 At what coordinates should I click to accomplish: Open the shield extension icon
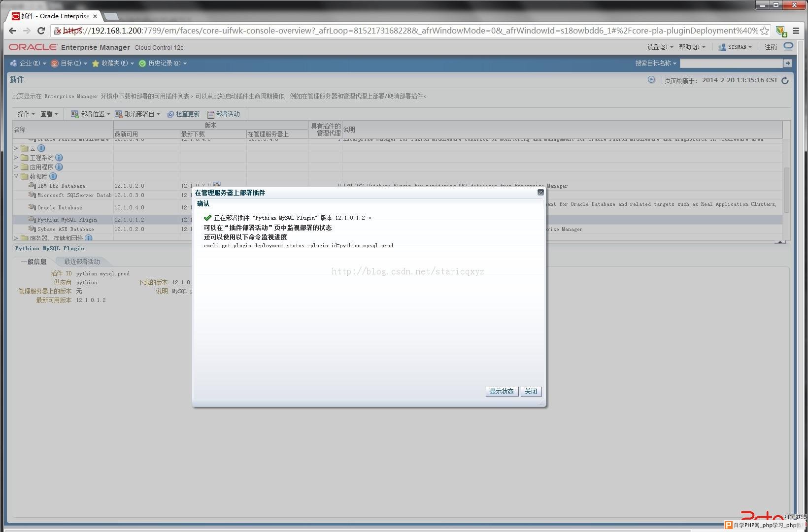[781, 31]
